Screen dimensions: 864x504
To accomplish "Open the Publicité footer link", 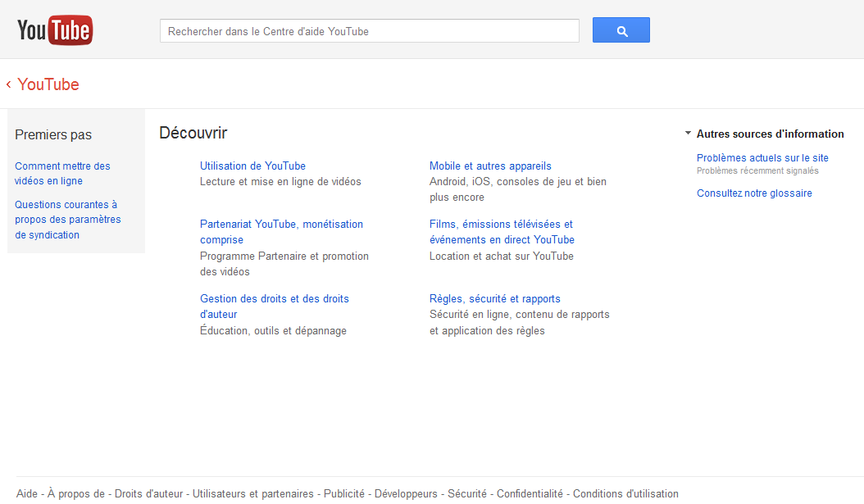I will pyautogui.click(x=343, y=493).
